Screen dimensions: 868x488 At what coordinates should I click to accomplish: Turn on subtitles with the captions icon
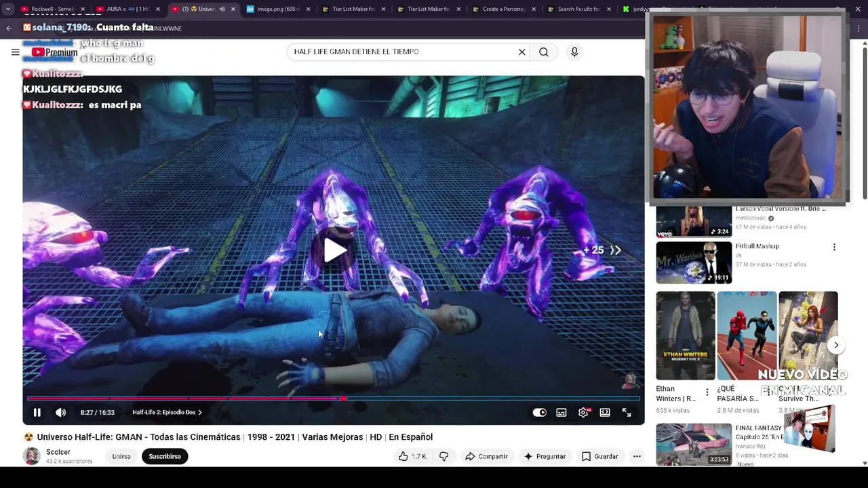pyautogui.click(x=561, y=412)
